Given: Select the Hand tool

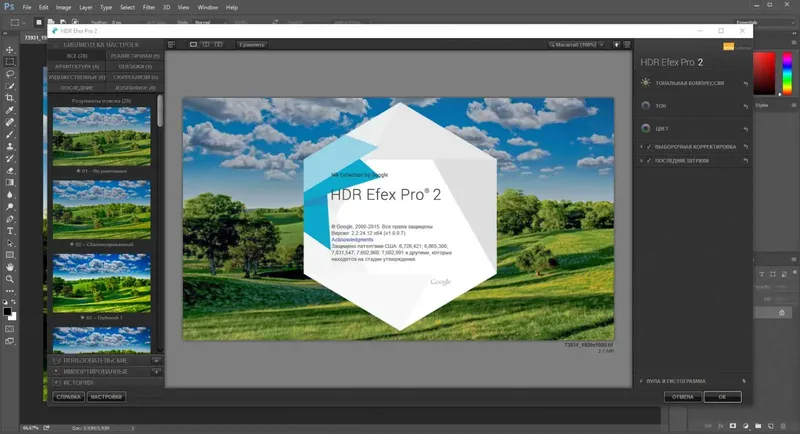Looking at the screenshot, I should (x=10, y=267).
